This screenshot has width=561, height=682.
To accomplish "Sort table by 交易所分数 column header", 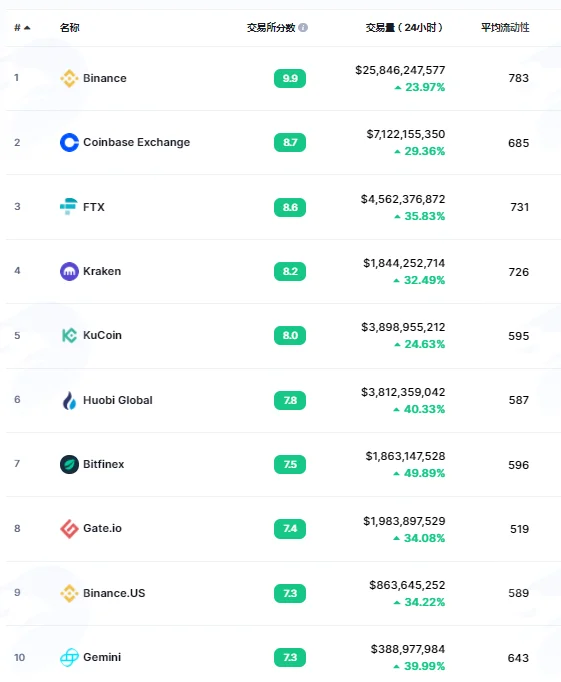I will (x=271, y=27).
